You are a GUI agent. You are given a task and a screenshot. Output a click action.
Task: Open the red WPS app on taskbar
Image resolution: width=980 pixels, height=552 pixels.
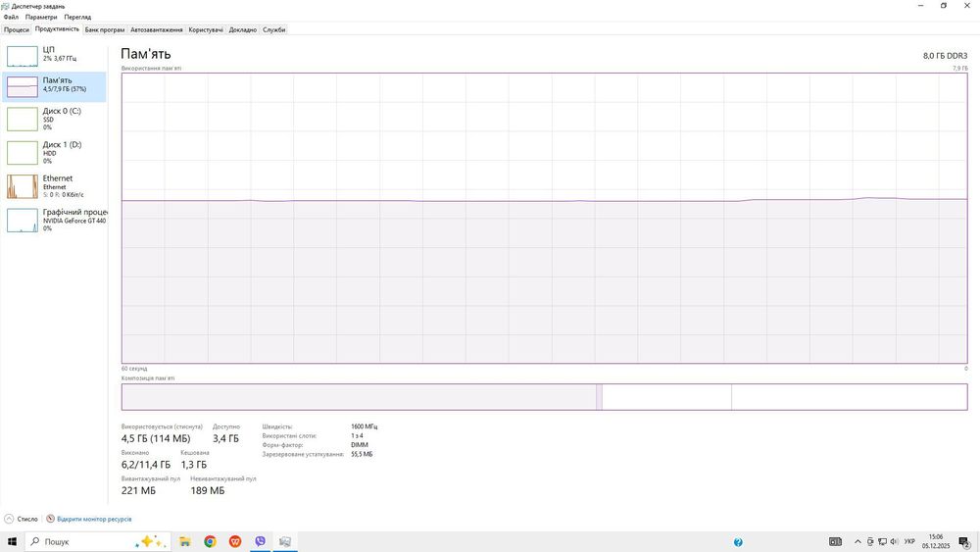[x=235, y=542]
